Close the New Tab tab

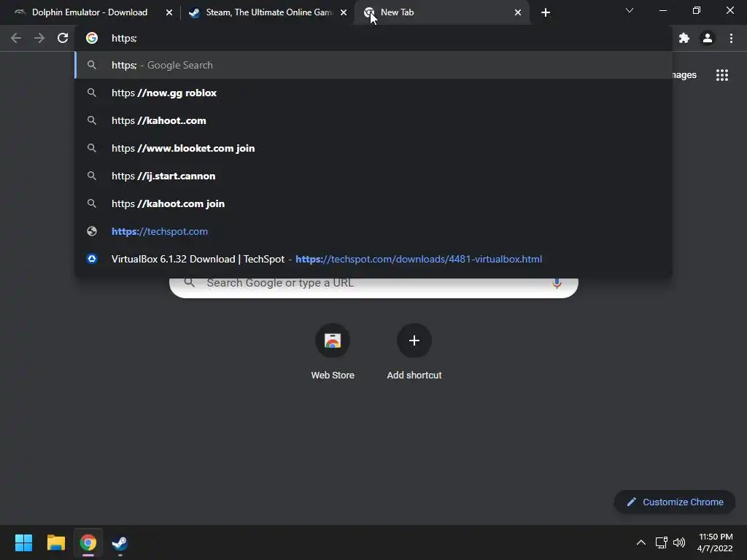[518, 12]
